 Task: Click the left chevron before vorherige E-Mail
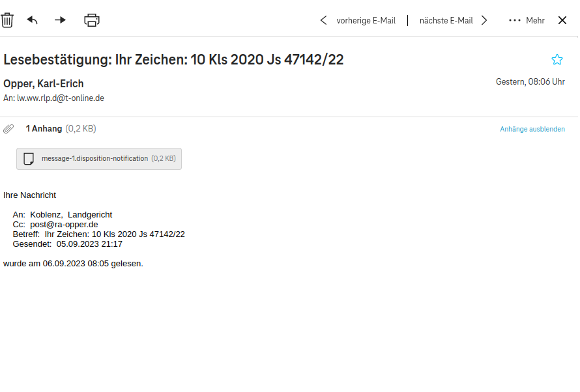[323, 20]
